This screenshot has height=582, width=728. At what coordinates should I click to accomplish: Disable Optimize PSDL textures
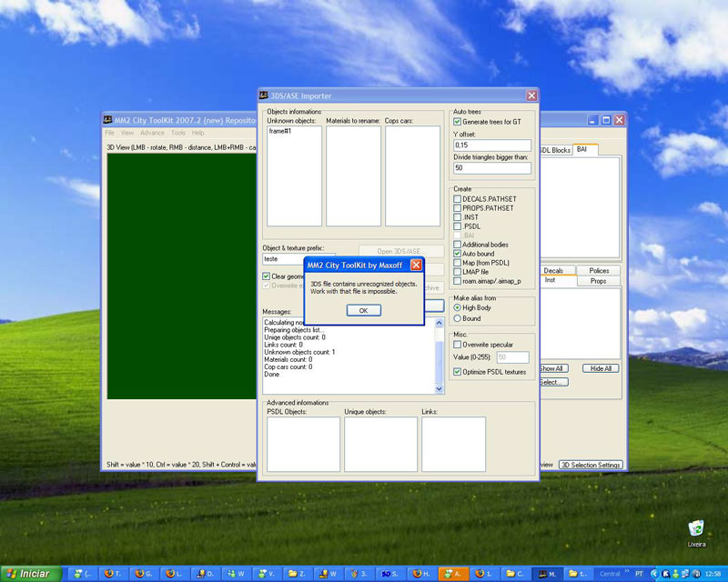pyautogui.click(x=458, y=372)
